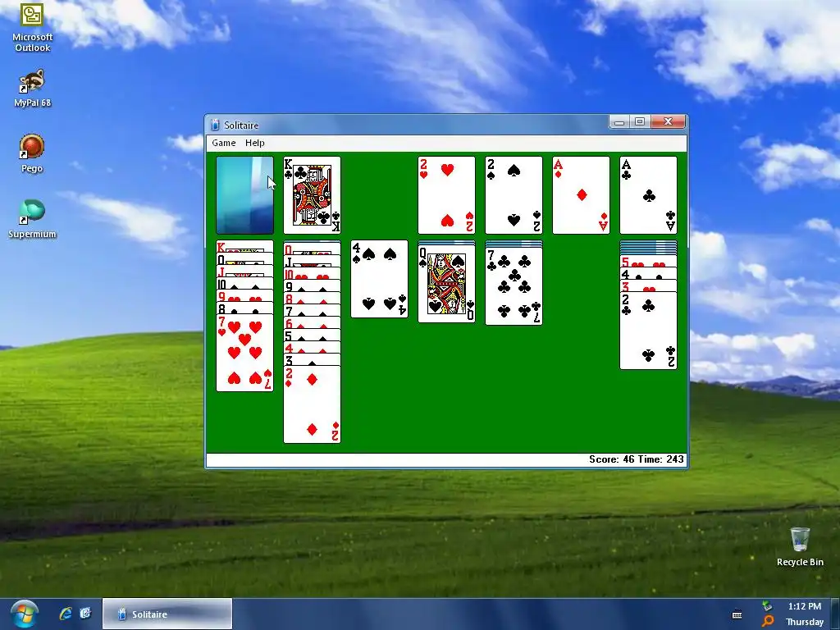
Task: Click the Solitaire taskbar button
Action: (167, 614)
